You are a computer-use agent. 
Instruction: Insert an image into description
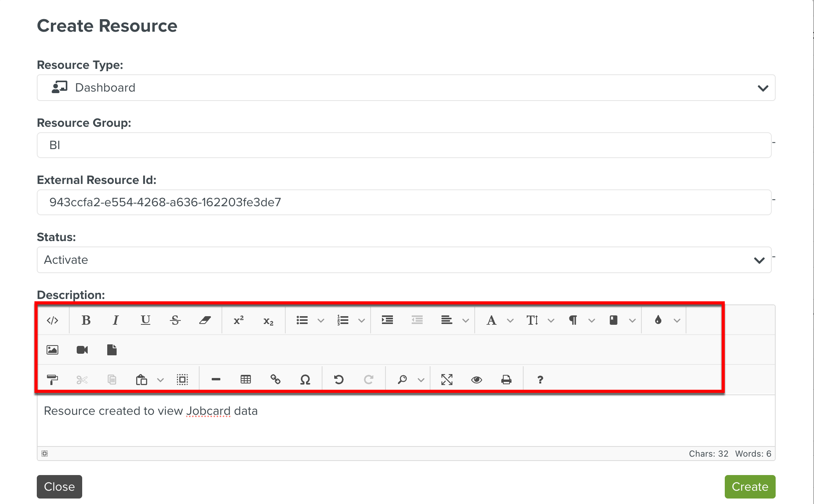coord(52,350)
